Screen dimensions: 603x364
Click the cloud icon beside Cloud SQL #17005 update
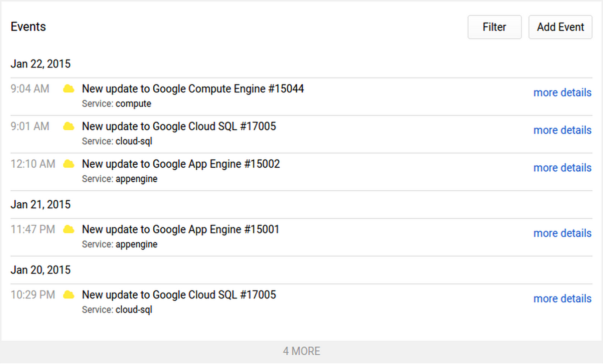pyautogui.click(x=69, y=127)
